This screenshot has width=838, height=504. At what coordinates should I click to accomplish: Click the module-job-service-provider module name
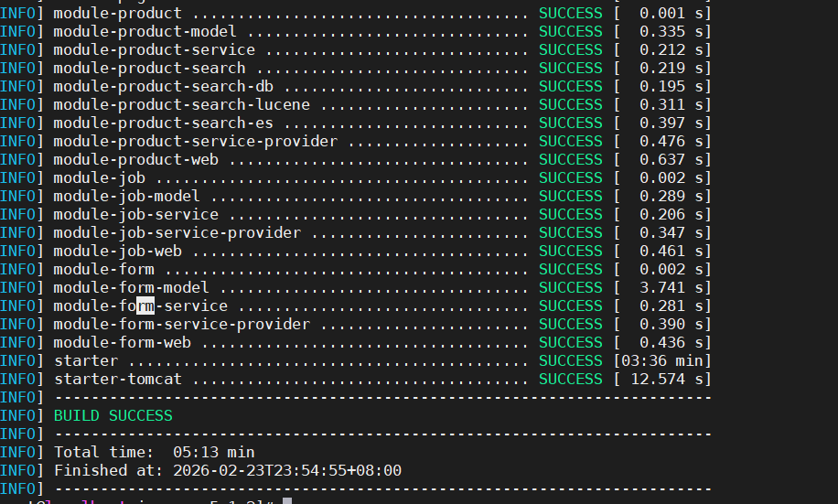pyautogui.click(x=177, y=232)
